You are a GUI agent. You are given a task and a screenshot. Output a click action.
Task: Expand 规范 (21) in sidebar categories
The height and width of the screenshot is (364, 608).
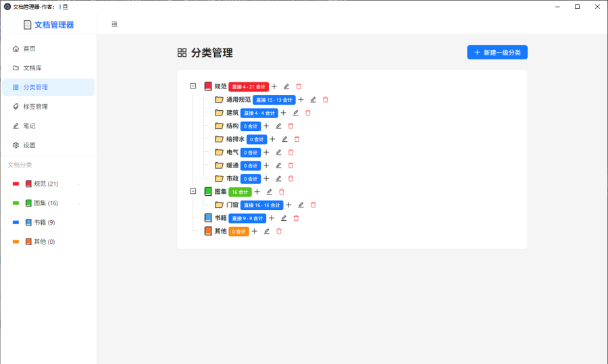pyautogui.click(x=79, y=184)
